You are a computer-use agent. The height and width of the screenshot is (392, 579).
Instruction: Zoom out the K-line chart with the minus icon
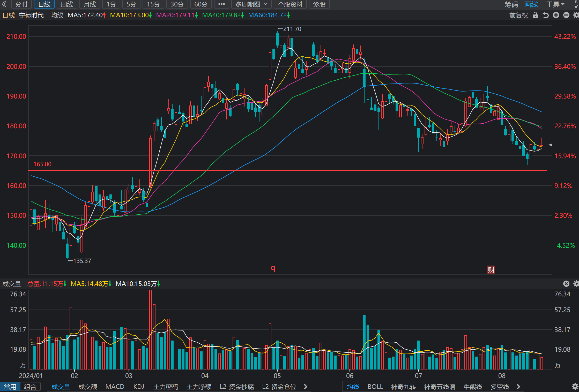click(566, 15)
